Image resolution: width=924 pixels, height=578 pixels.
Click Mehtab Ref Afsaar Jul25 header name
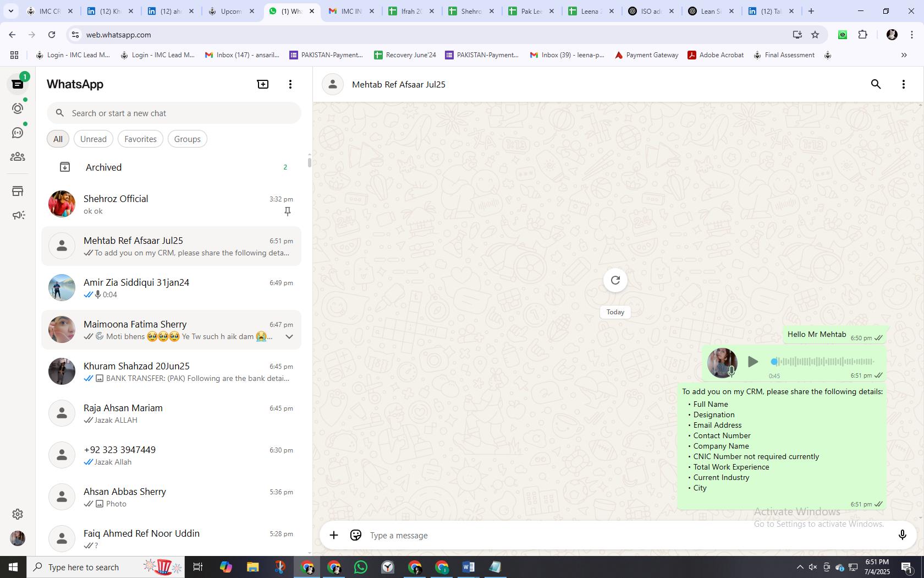click(399, 84)
